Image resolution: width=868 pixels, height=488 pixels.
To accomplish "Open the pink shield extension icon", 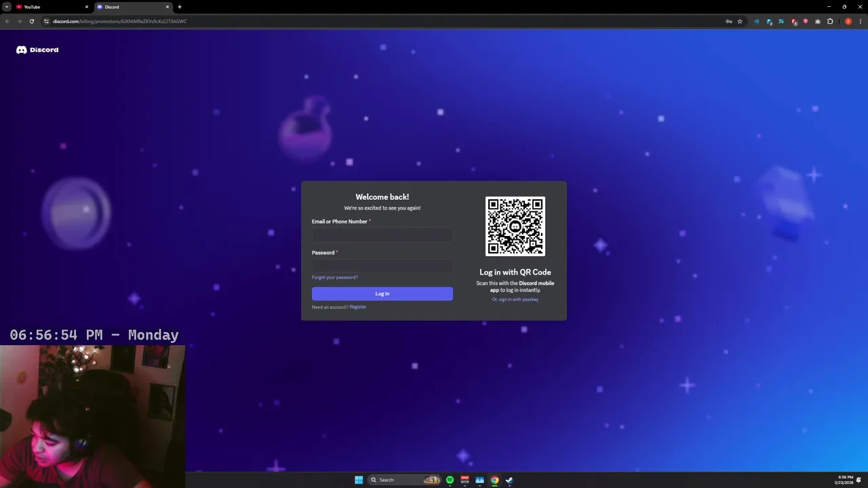I will click(x=806, y=21).
